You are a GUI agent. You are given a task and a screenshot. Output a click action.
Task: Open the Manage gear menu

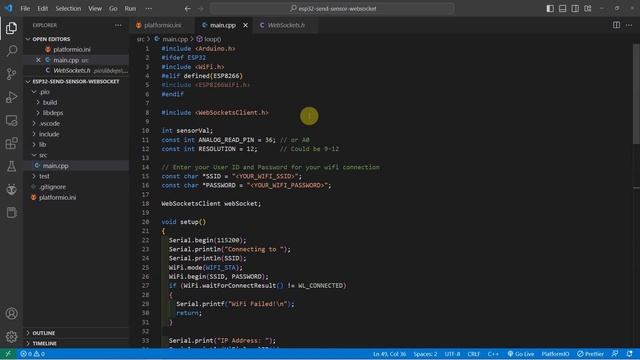pos(11,336)
